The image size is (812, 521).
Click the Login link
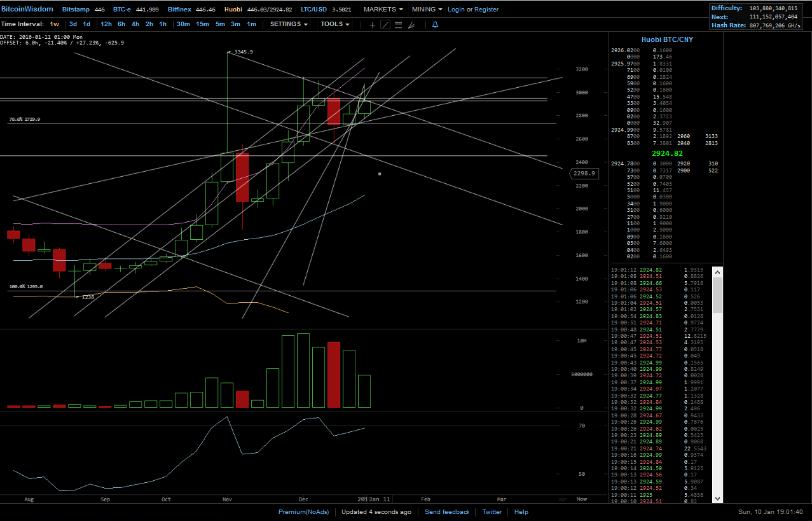point(456,10)
